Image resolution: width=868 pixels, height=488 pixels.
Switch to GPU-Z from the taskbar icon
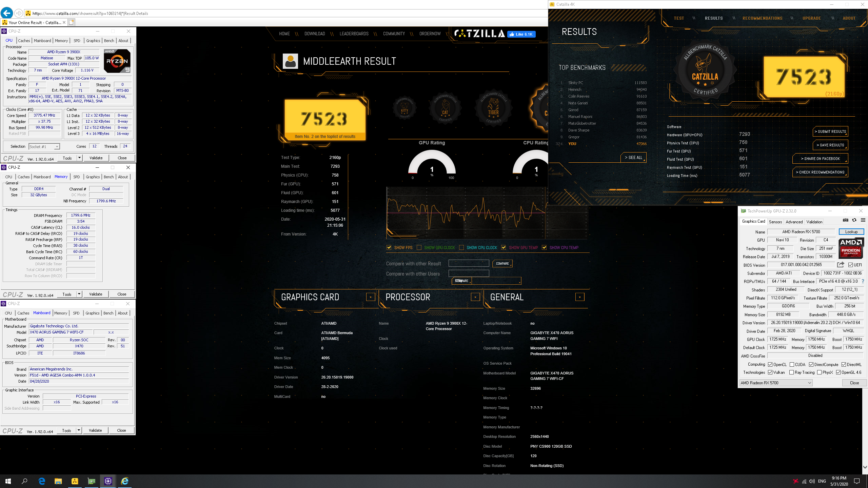(92, 481)
